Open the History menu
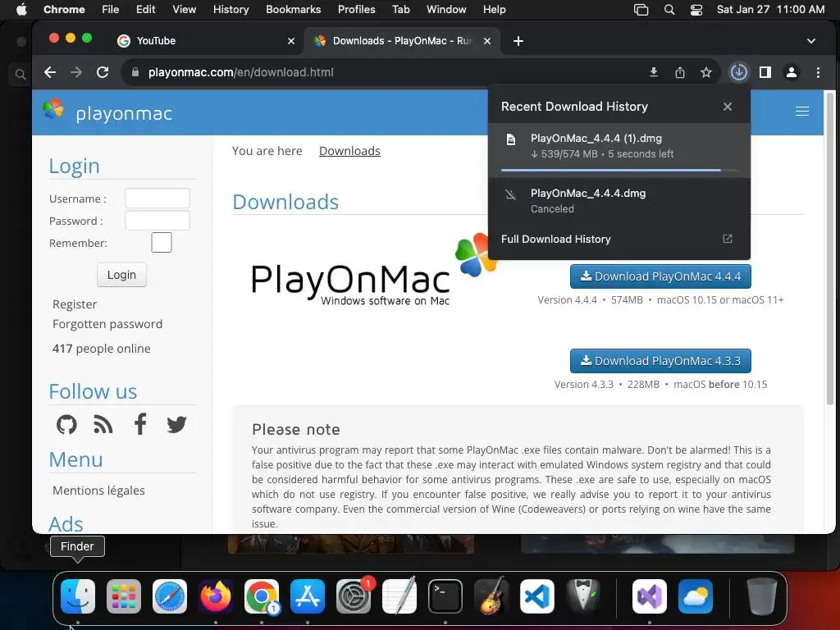Screen dimensions: 840x630 231,10
